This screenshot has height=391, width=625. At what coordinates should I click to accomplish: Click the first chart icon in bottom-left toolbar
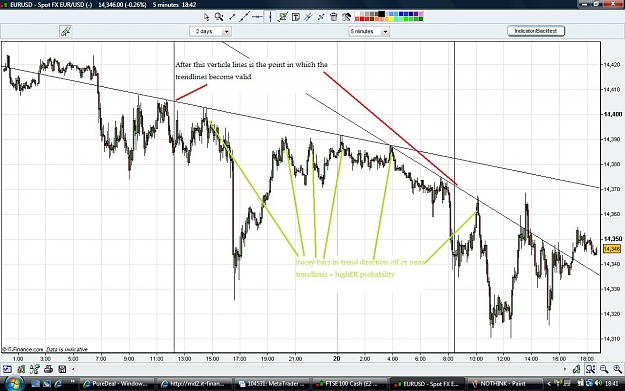click(x=7, y=369)
